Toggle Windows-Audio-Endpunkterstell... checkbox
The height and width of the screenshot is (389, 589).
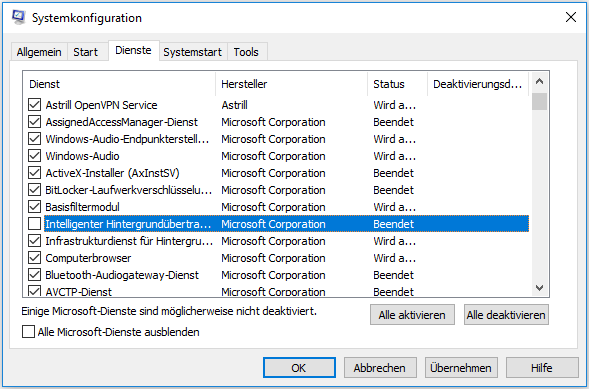tap(35, 139)
